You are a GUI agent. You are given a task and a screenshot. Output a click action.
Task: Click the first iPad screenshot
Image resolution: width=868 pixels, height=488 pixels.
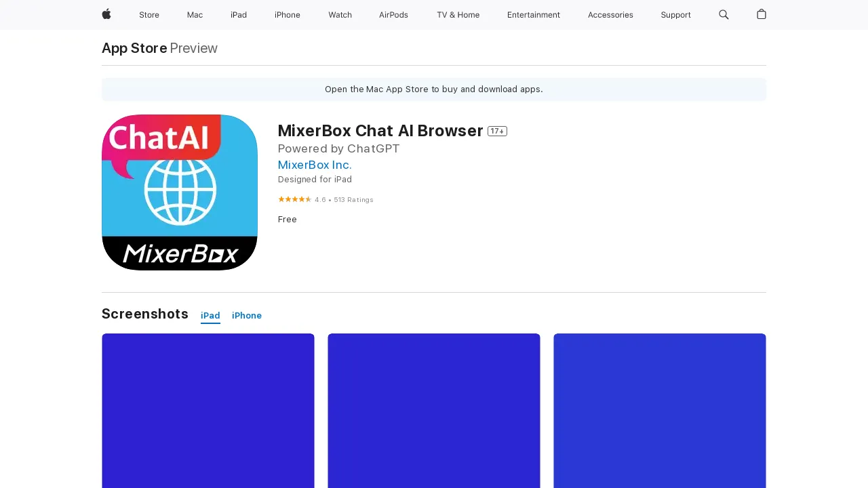(x=208, y=410)
